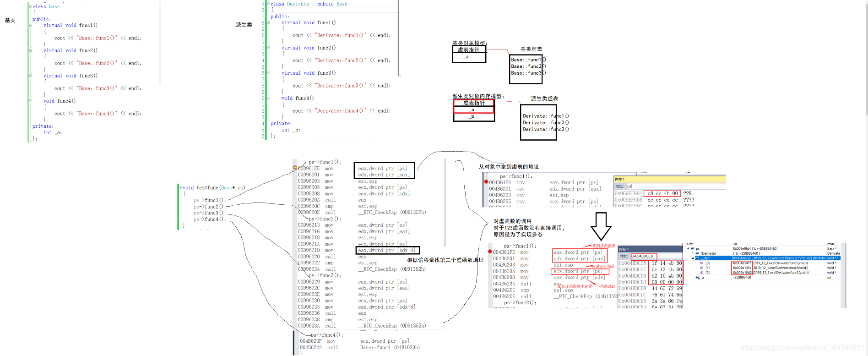Click address field containing ps in memory window
Viewport: 868px width, 356px height.
click(676, 186)
